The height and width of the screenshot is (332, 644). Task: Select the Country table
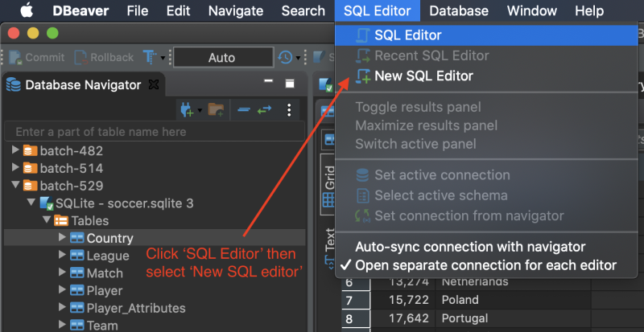(x=110, y=239)
